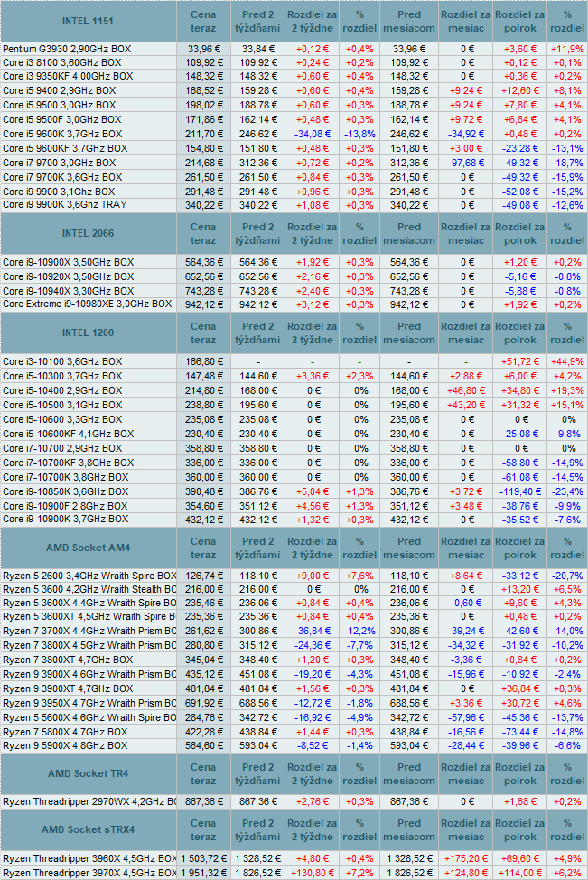Viewport: 588px width, 880px height.
Task: Click the -61,08 € half-year difference cell
Action: [519, 478]
